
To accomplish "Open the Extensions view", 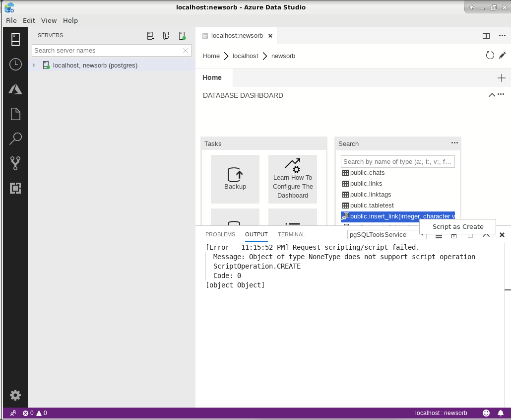I will [15, 189].
